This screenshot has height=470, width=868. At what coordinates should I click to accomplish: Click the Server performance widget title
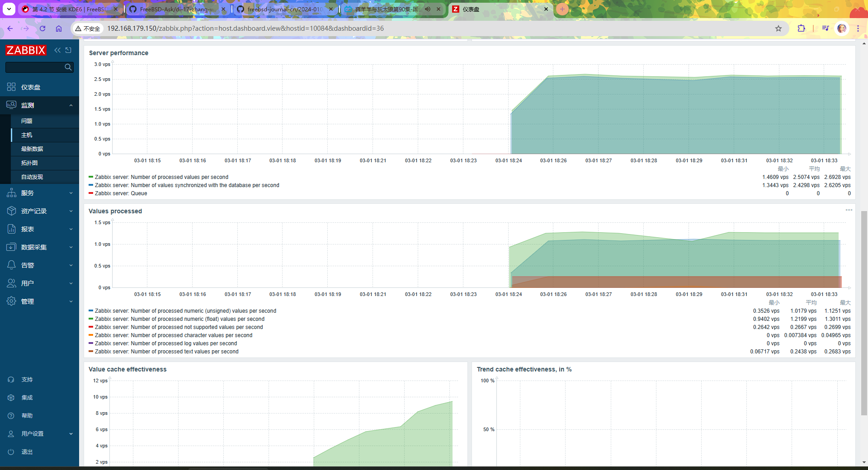118,53
